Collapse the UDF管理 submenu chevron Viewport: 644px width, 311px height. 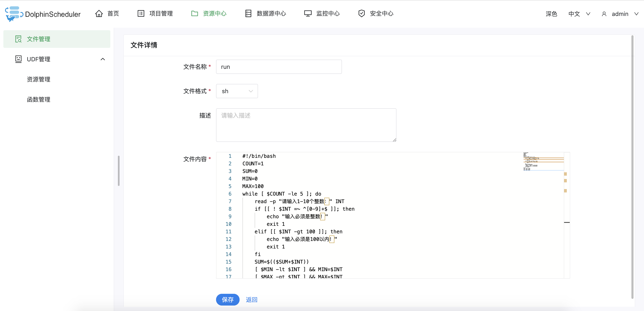[x=103, y=59]
